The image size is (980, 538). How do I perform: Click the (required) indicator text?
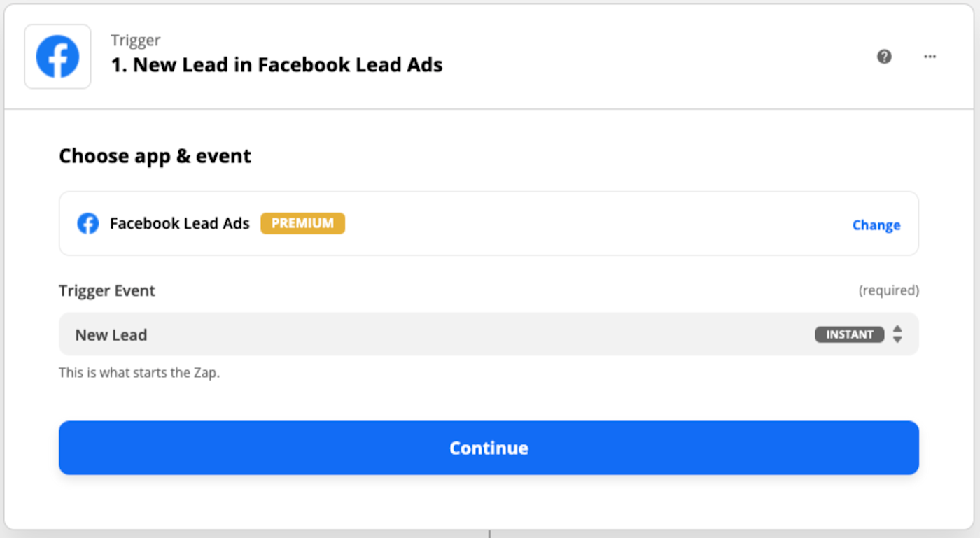click(888, 290)
